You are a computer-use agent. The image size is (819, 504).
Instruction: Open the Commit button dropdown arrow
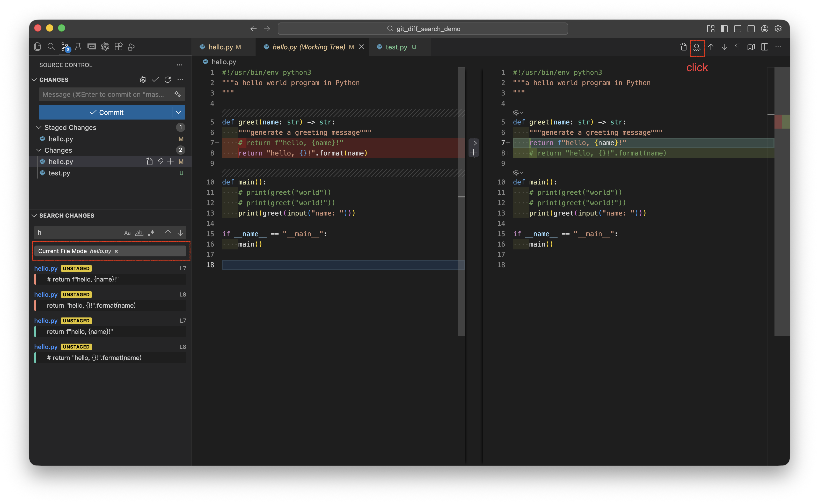(x=179, y=112)
